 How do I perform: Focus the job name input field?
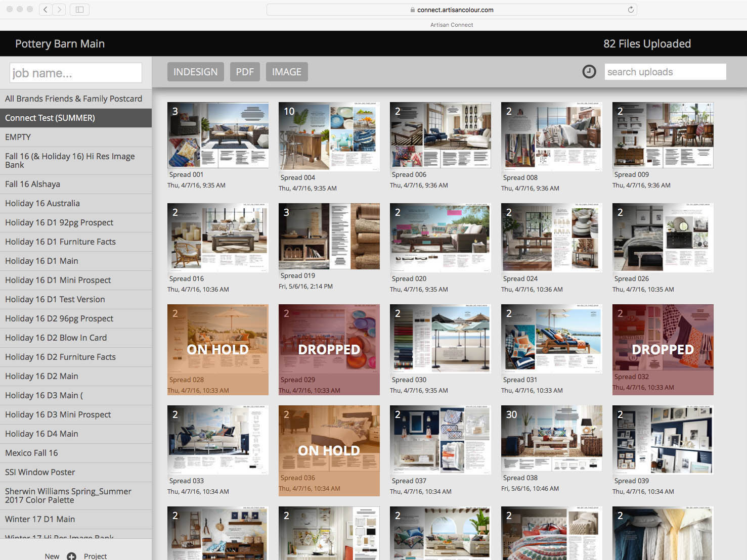(76, 73)
